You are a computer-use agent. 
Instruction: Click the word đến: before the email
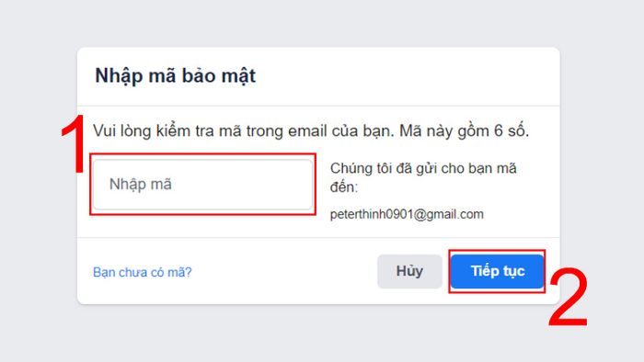tap(344, 187)
